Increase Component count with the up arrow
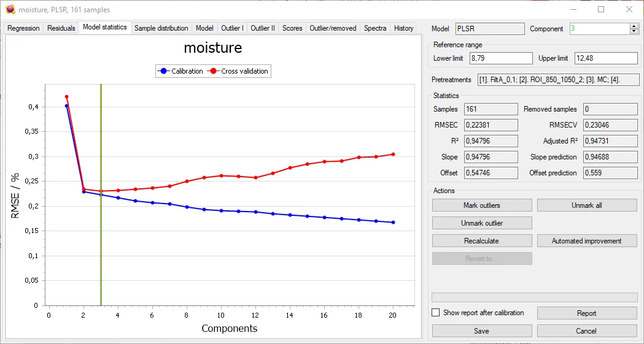 (634, 26)
